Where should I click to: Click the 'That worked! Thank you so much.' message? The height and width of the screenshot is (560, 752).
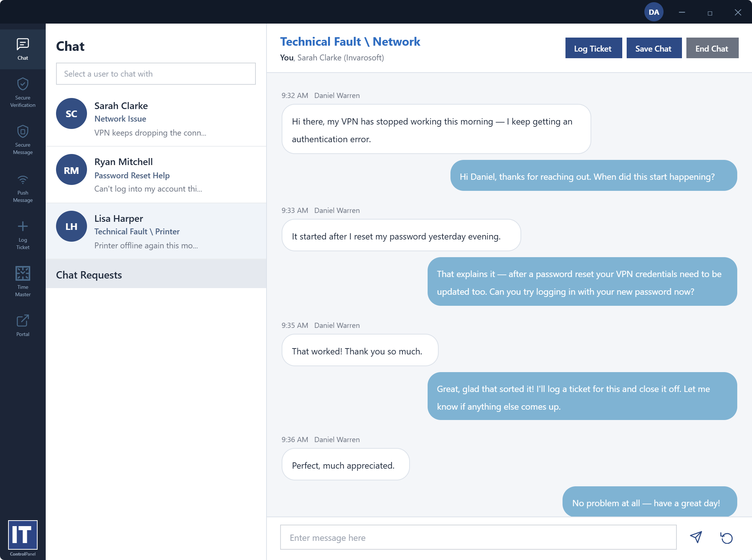(360, 350)
